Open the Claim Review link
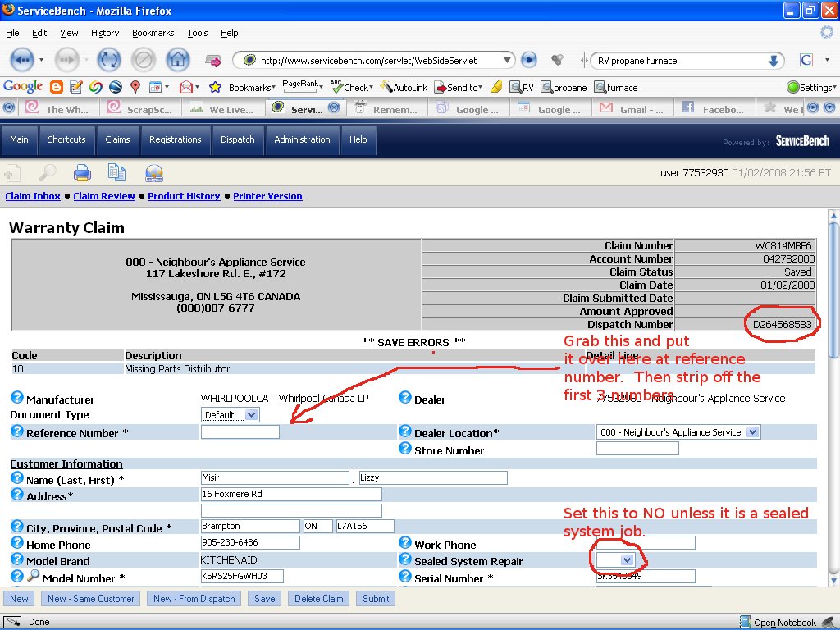 (104, 196)
